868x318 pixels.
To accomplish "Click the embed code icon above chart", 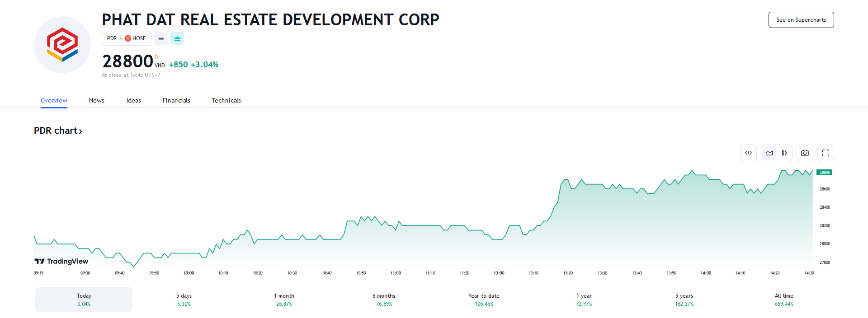I will point(748,153).
